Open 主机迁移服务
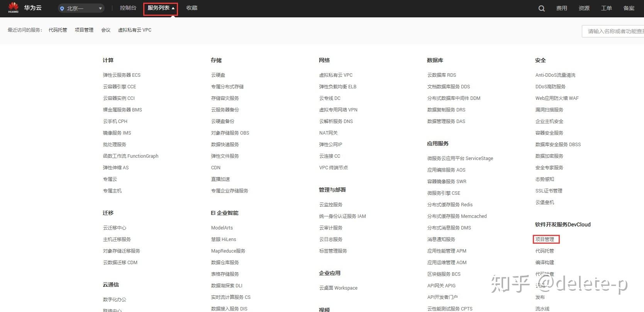Screen dimensions: 644x312 [117, 239]
